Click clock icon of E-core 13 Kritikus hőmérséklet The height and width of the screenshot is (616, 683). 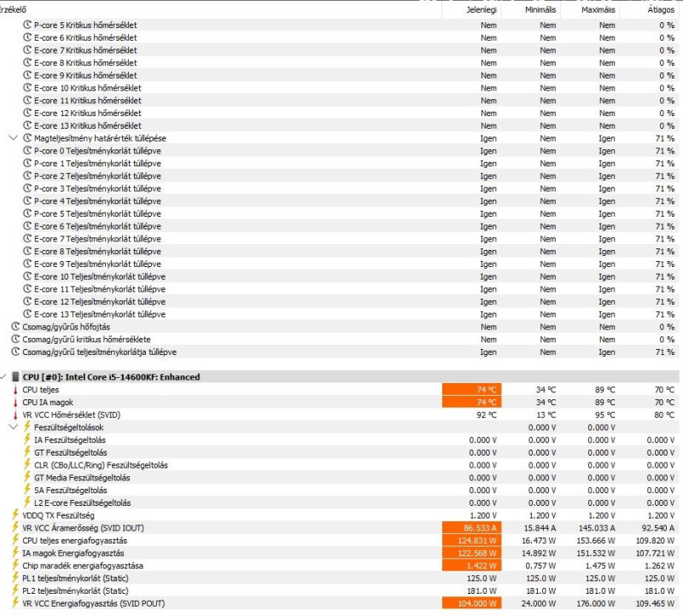pos(27,125)
